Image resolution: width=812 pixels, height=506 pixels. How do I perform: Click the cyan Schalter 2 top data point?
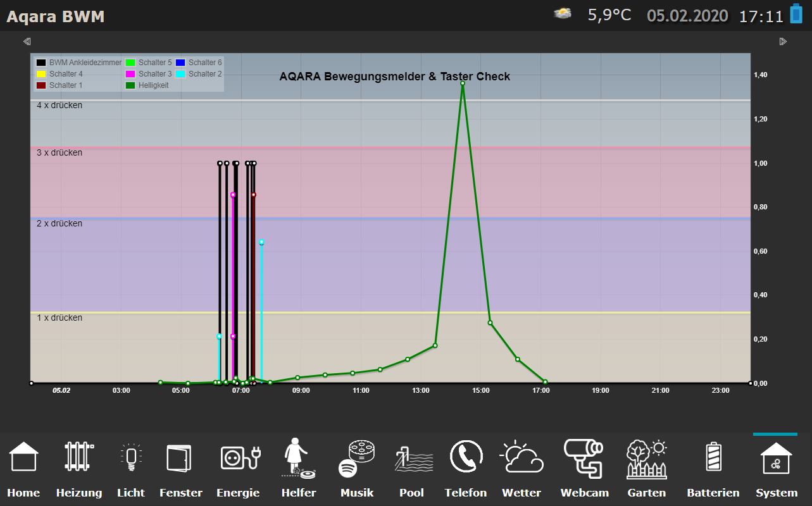[261, 242]
